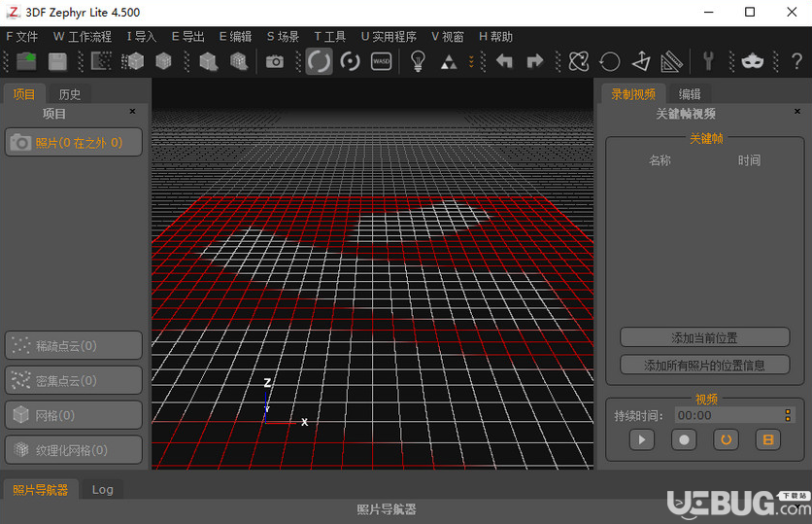Undo with the left arrow icon
Screen dimensions: 812x524
(504, 61)
